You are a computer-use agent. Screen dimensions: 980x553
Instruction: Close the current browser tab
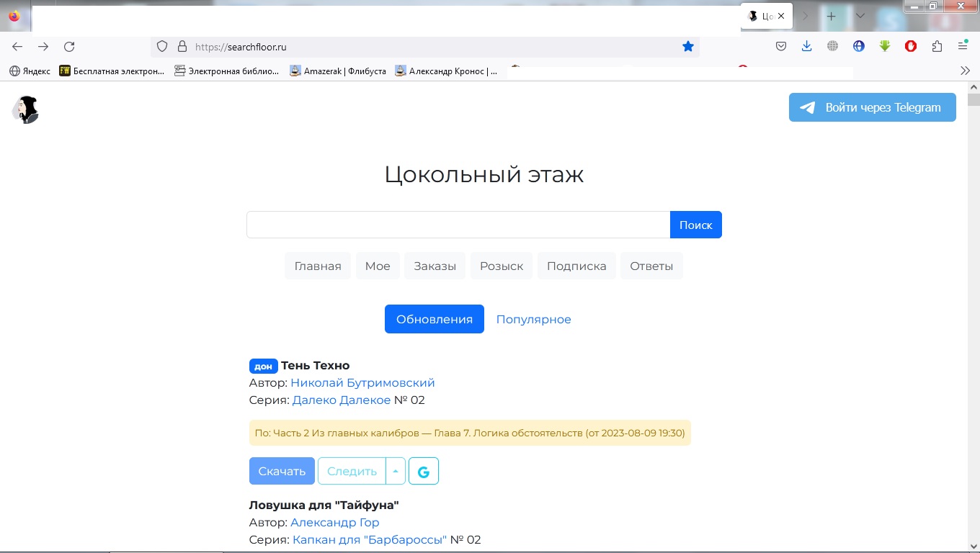(781, 16)
